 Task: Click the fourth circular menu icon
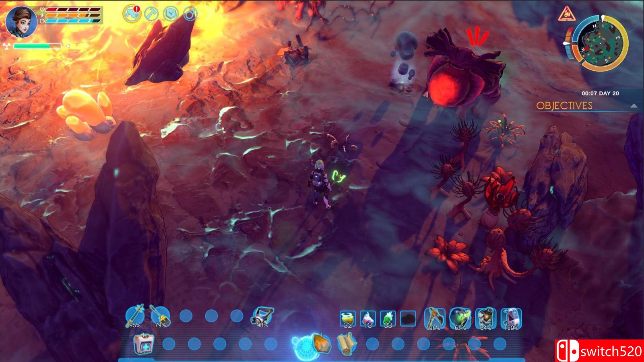pos(190,14)
